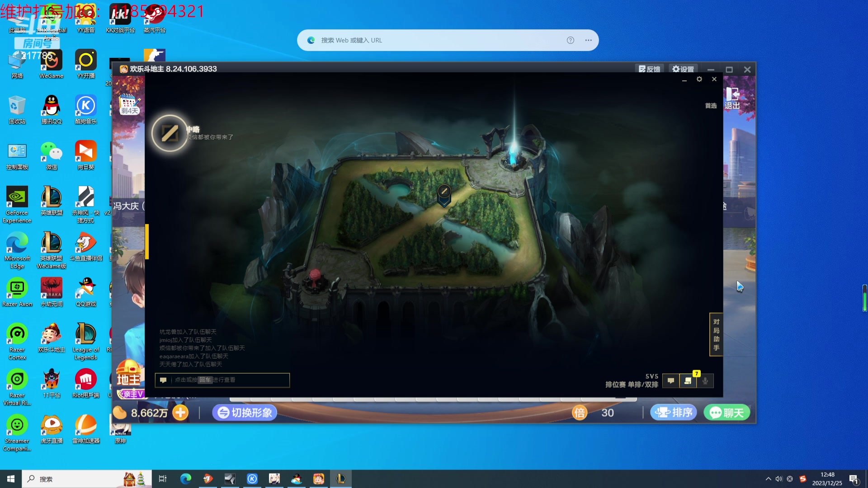Screen dimensions: 868x488
Task: Open 向日葵 desktop icon
Action: coord(86,155)
